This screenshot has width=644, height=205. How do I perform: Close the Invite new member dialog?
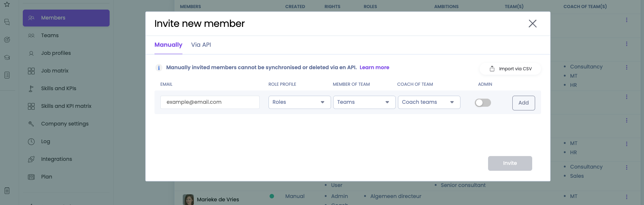point(532,24)
